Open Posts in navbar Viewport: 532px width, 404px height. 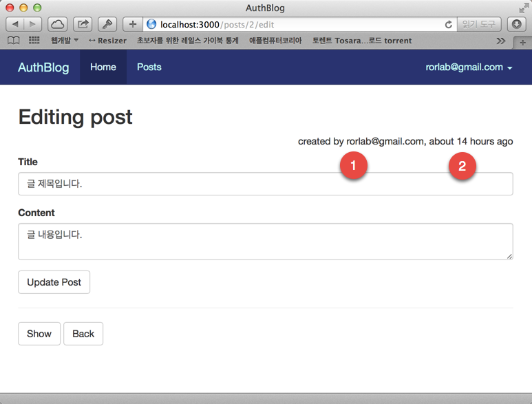click(x=149, y=67)
